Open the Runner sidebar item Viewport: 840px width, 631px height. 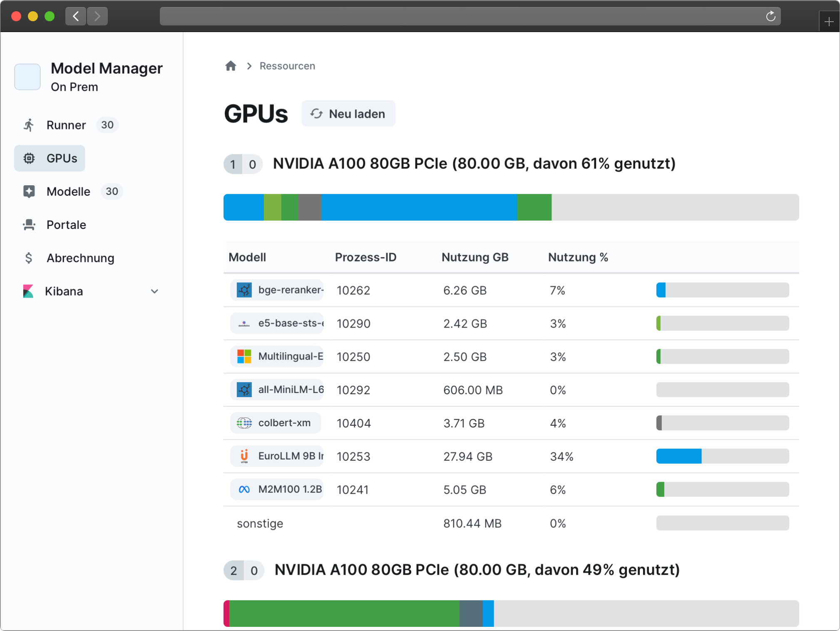tap(66, 125)
